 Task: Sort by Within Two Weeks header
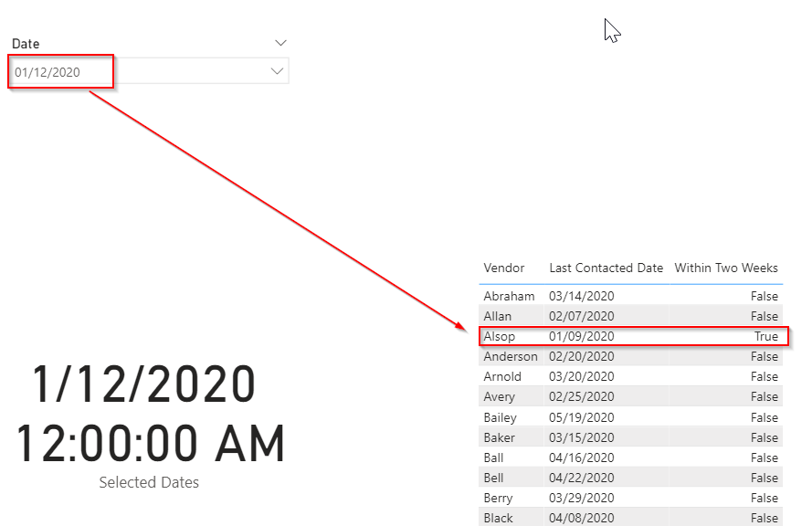[726, 268]
